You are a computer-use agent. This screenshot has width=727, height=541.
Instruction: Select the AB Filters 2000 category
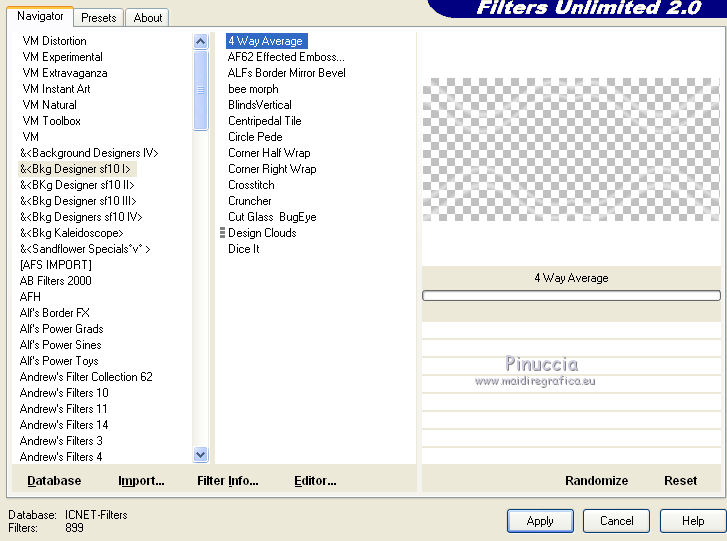click(56, 281)
